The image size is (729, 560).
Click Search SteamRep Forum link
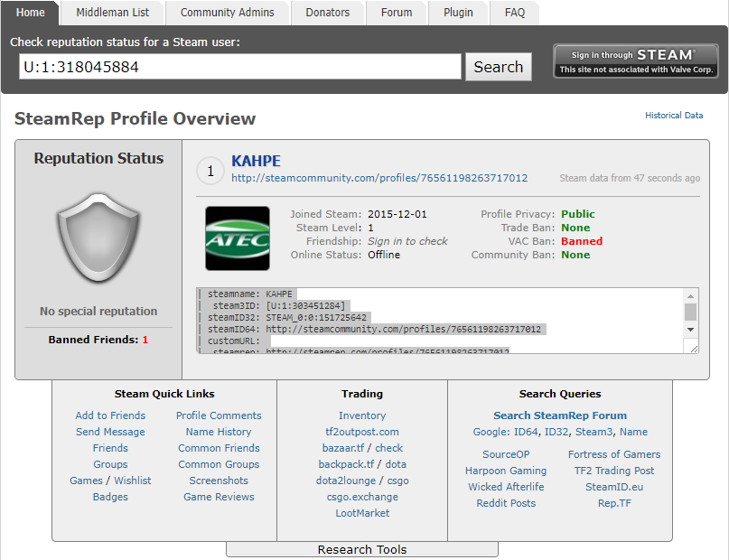(560, 415)
